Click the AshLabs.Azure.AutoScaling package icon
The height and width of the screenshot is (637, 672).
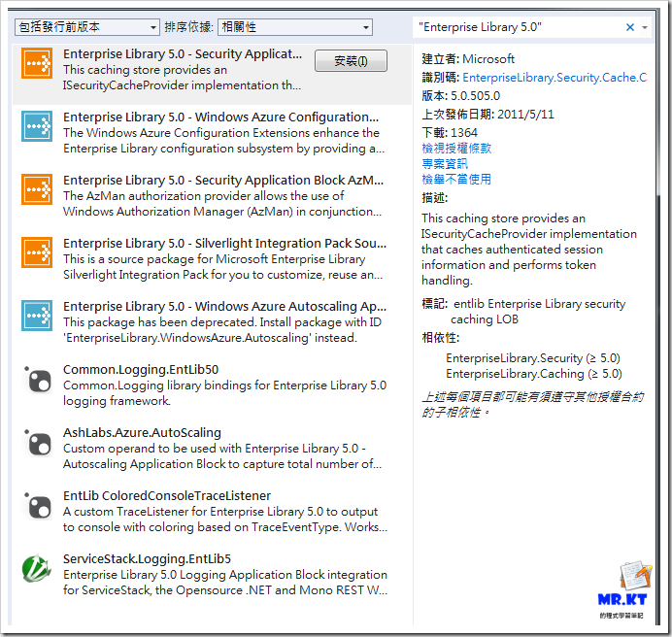(38, 443)
